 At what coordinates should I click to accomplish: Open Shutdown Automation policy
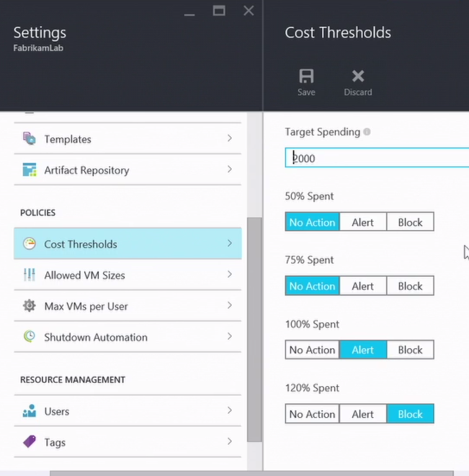[x=128, y=337]
